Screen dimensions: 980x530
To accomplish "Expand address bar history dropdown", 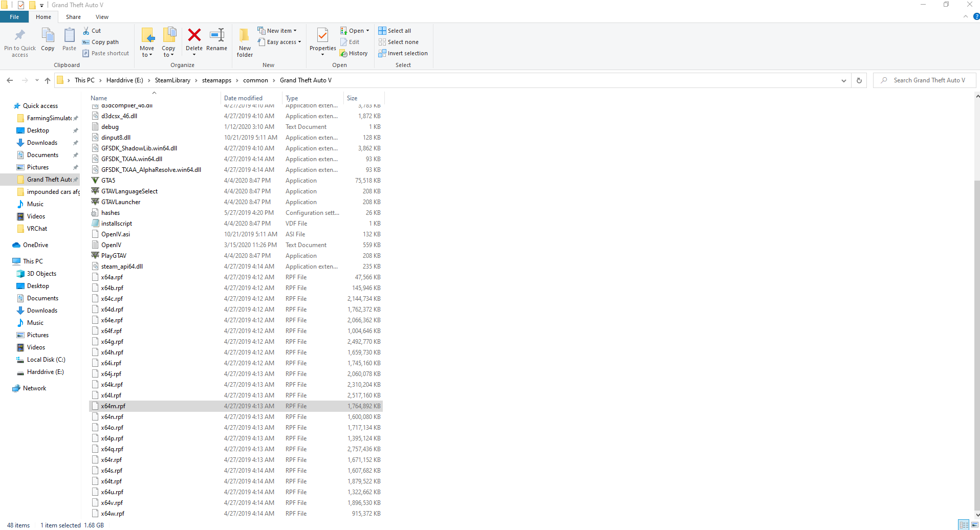I will click(x=843, y=80).
